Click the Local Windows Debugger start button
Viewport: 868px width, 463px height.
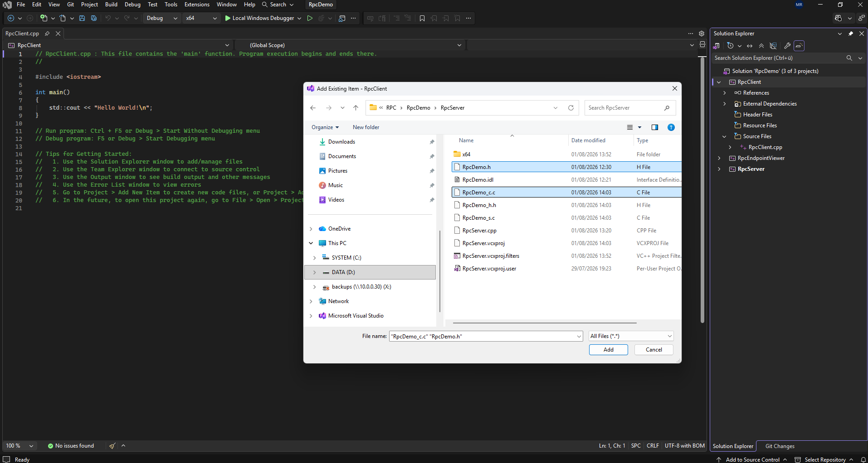tap(259, 18)
